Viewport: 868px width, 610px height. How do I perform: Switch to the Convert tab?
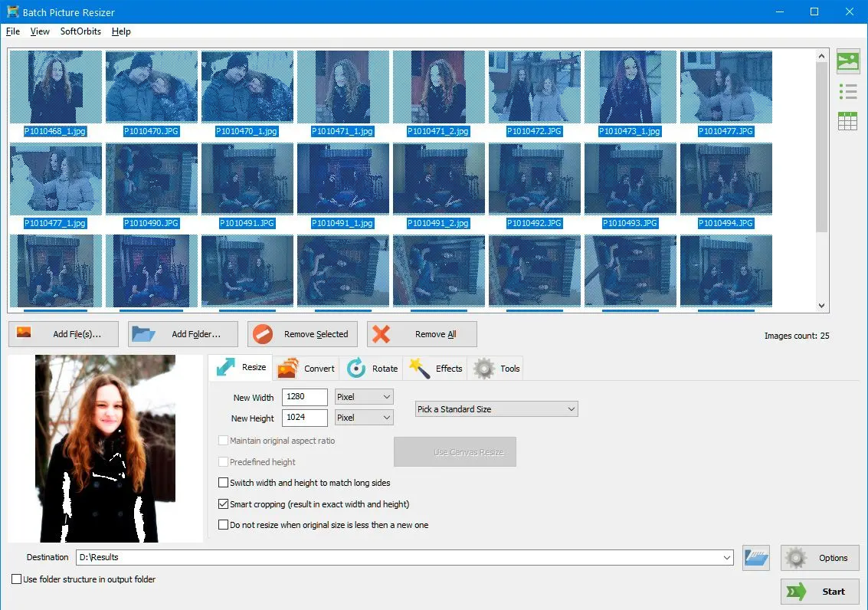[306, 368]
